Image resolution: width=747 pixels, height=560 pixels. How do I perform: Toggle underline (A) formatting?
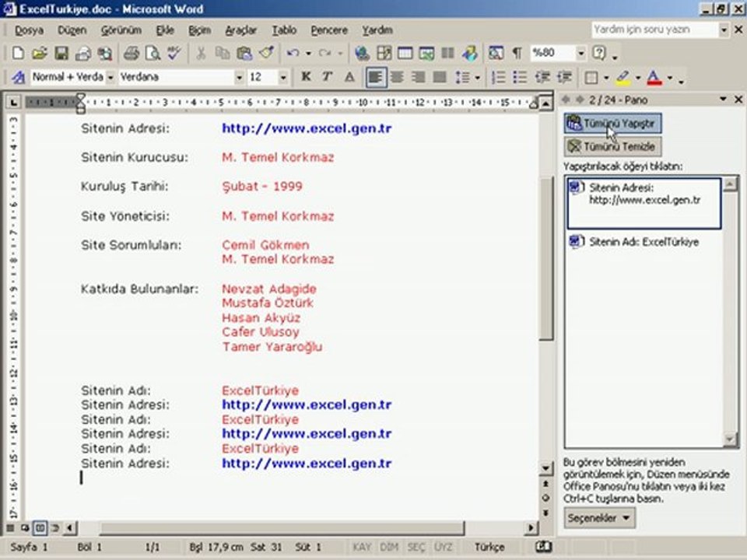(349, 77)
